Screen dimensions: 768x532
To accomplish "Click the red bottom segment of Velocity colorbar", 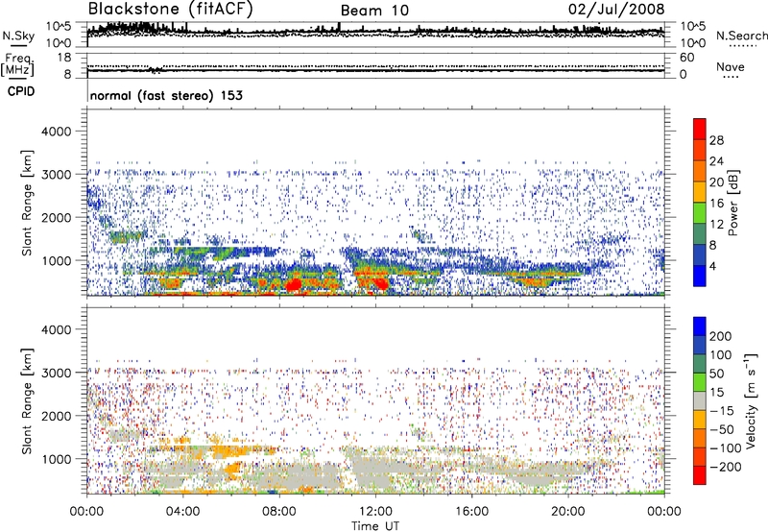I will click(x=700, y=475).
